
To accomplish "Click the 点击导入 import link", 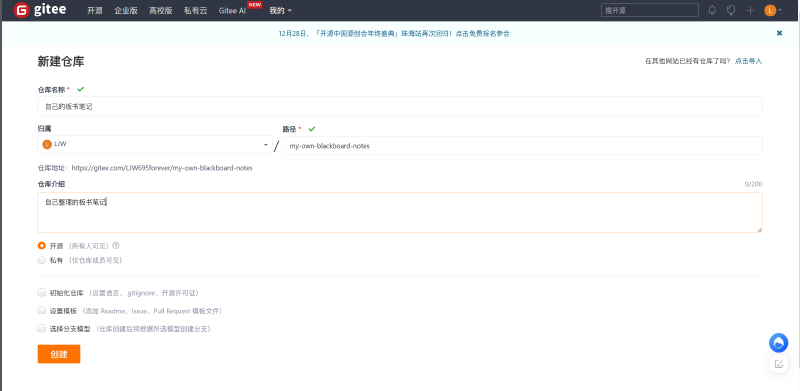I will [x=748, y=61].
